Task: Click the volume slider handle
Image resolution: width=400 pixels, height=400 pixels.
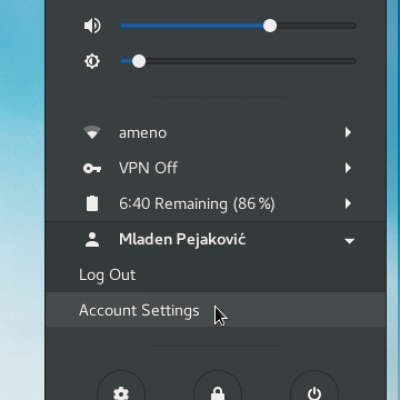Action: click(270, 26)
